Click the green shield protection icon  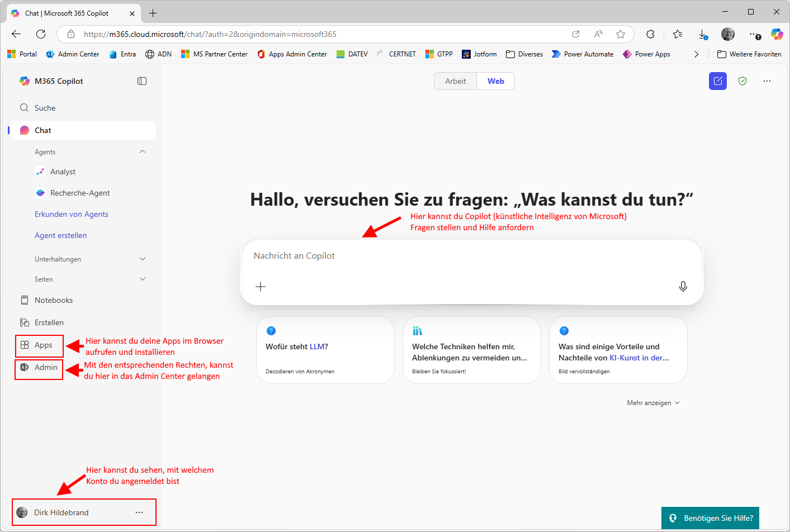(742, 81)
